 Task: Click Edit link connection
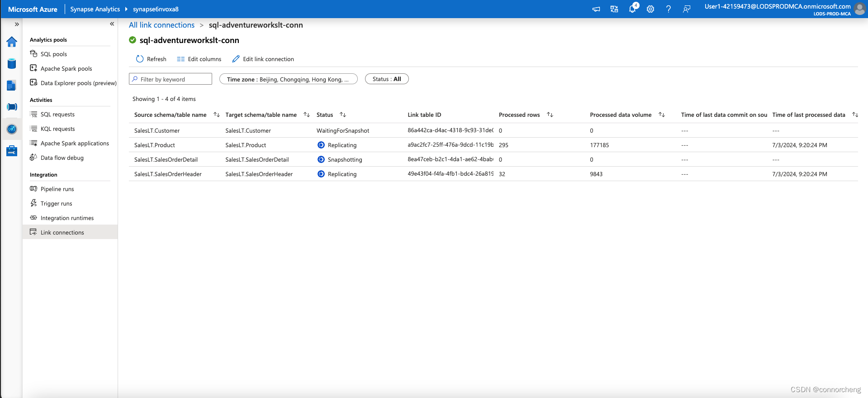tap(263, 59)
